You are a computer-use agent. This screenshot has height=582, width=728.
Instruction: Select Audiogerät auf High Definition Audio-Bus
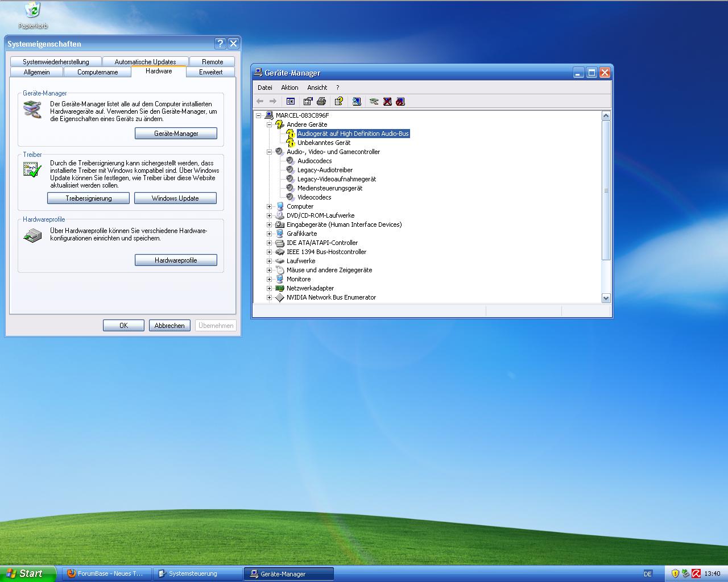[353, 134]
